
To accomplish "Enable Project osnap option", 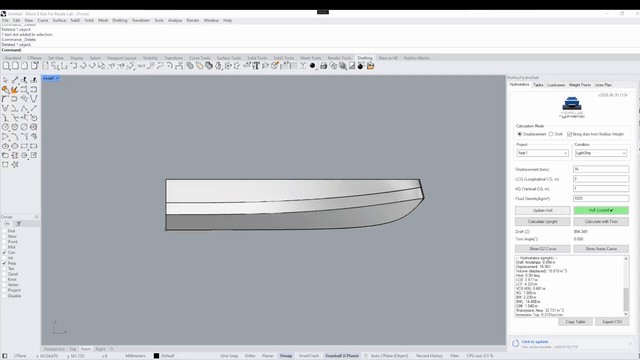I will click(x=4, y=290).
